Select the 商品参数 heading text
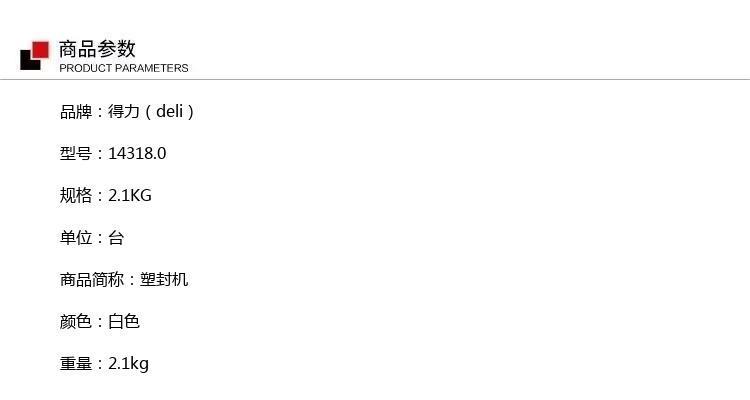The width and height of the screenshot is (750, 400). coord(97,49)
